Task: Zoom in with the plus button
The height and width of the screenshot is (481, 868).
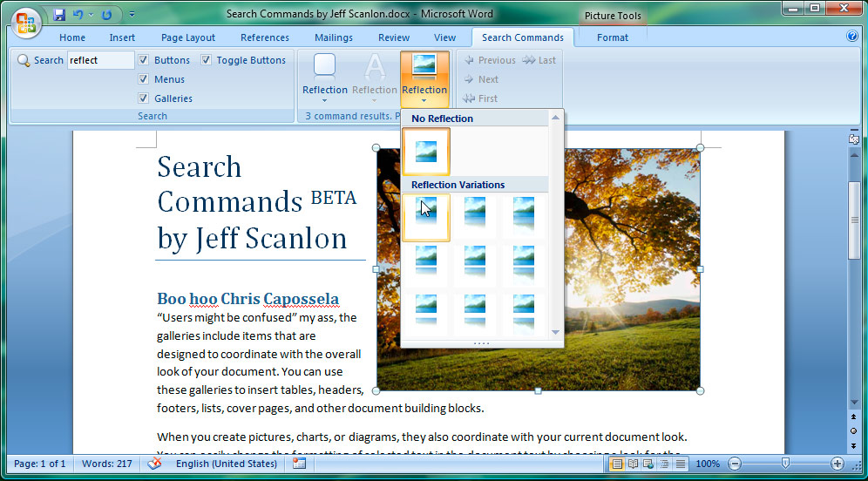Action: point(837,464)
